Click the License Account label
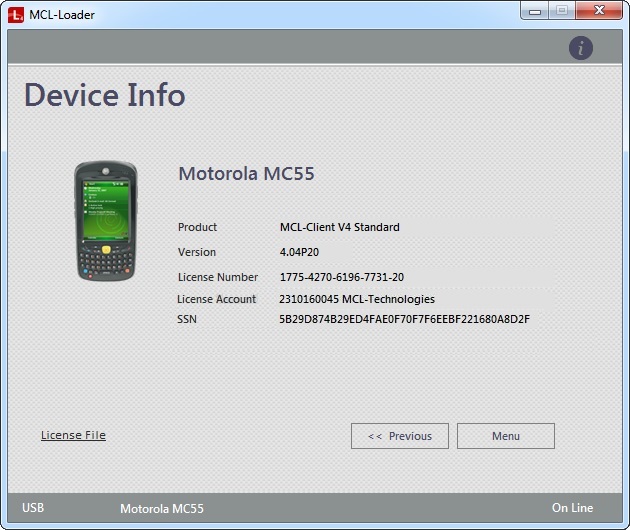Image resolution: width=630 pixels, height=530 pixels. click(216, 299)
